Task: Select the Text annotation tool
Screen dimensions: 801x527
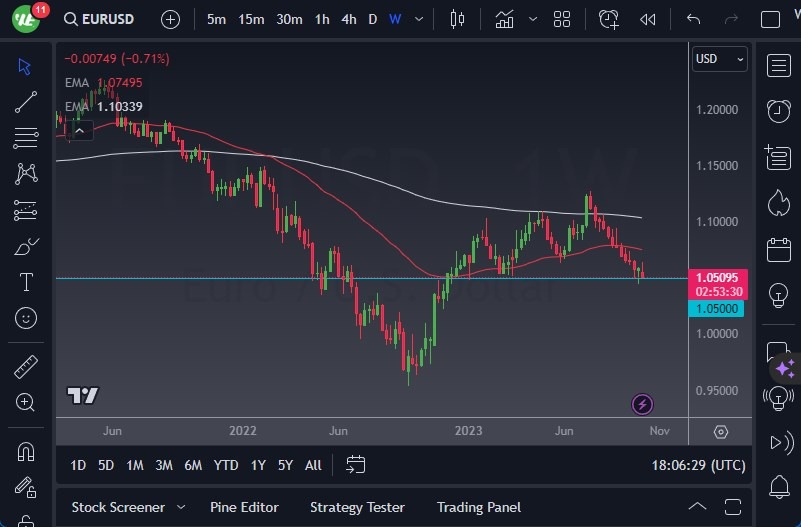Action: pyautogui.click(x=26, y=282)
